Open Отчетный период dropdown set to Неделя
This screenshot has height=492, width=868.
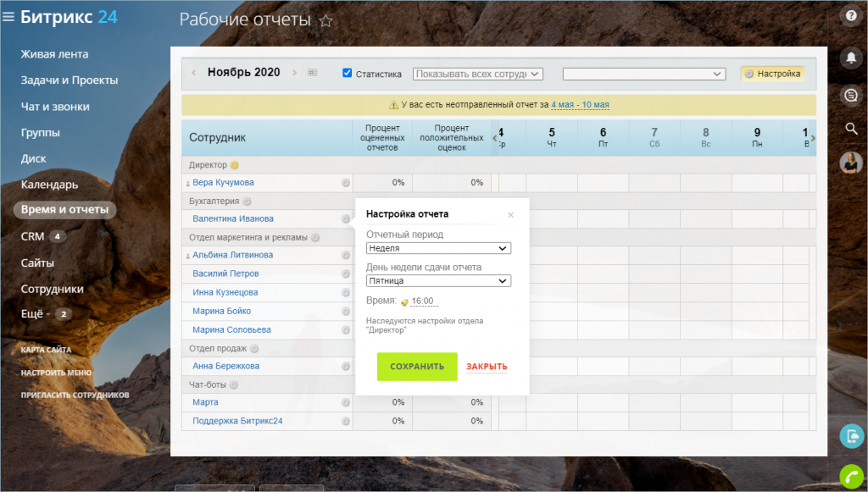click(x=438, y=248)
